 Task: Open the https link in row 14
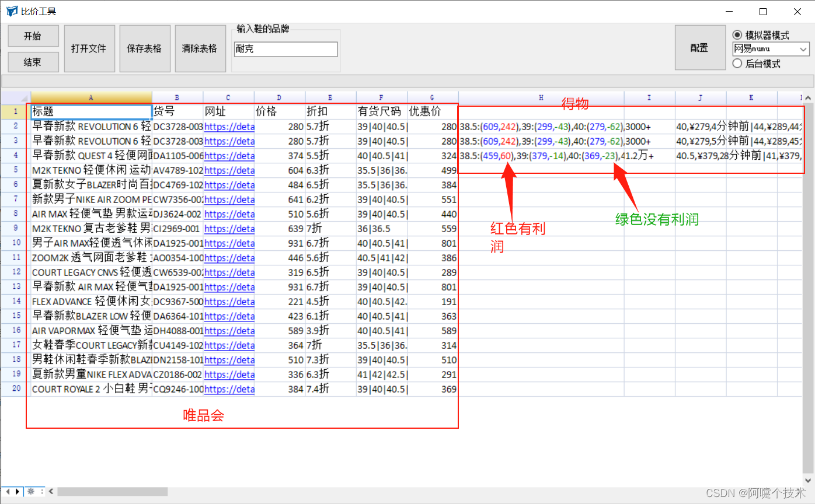(x=229, y=302)
